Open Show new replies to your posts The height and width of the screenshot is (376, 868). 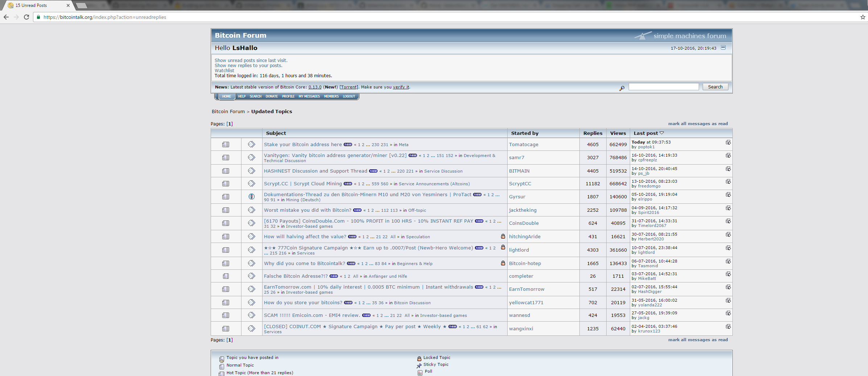[248, 66]
